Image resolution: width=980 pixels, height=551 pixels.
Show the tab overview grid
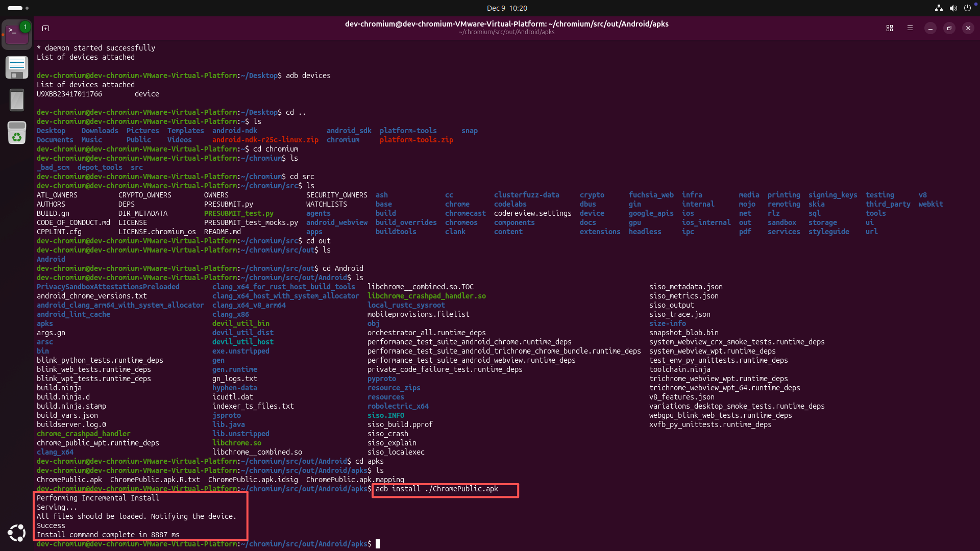tap(890, 28)
